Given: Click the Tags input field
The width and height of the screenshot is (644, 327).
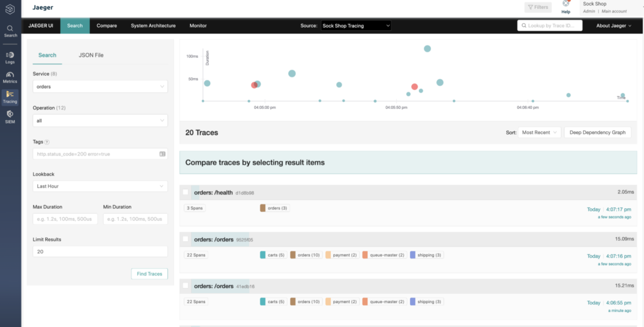Looking at the screenshot, I should click(x=100, y=154).
